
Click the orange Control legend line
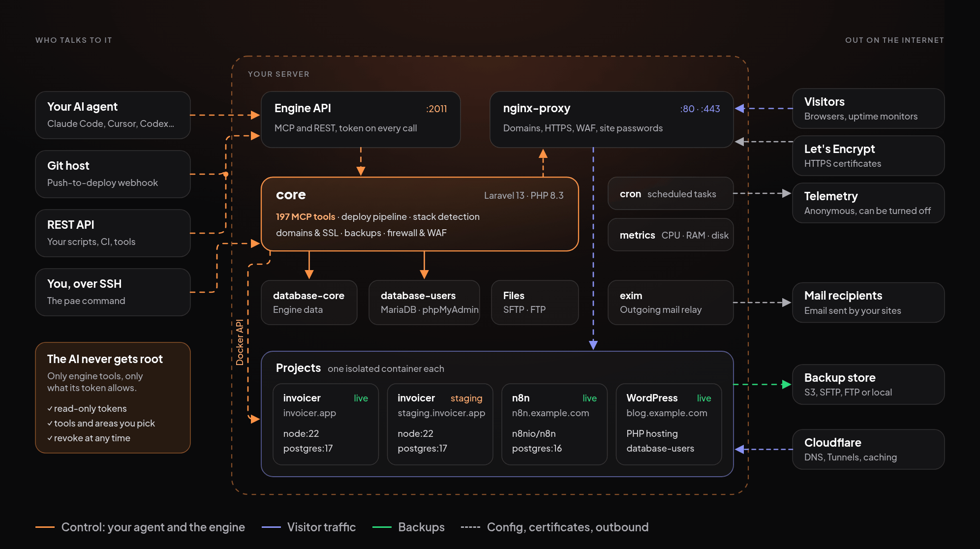click(45, 527)
